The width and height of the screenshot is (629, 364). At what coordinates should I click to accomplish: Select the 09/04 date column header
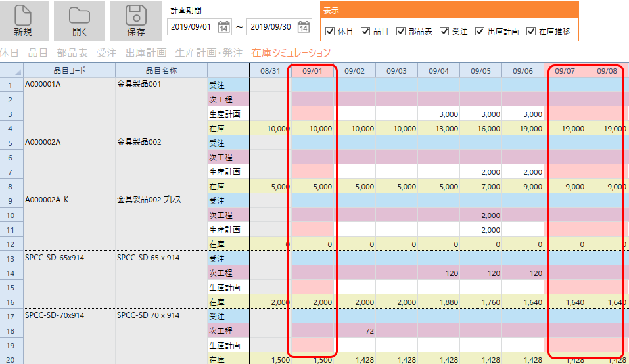[x=438, y=70]
